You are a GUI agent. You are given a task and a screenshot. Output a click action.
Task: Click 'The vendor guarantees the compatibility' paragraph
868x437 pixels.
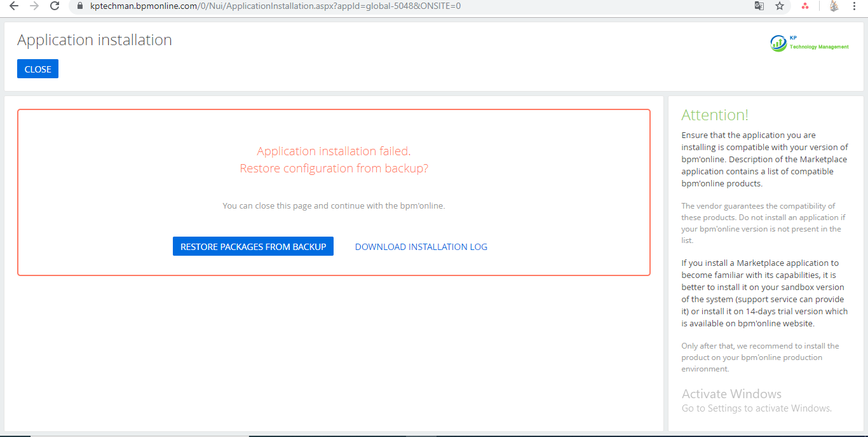(x=764, y=223)
